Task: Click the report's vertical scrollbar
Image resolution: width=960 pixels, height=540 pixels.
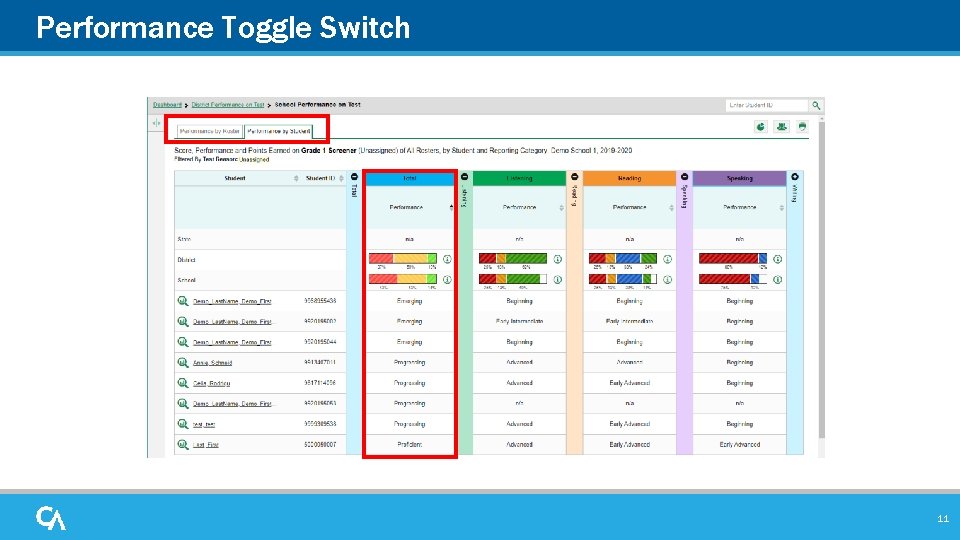Action: click(x=822, y=279)
